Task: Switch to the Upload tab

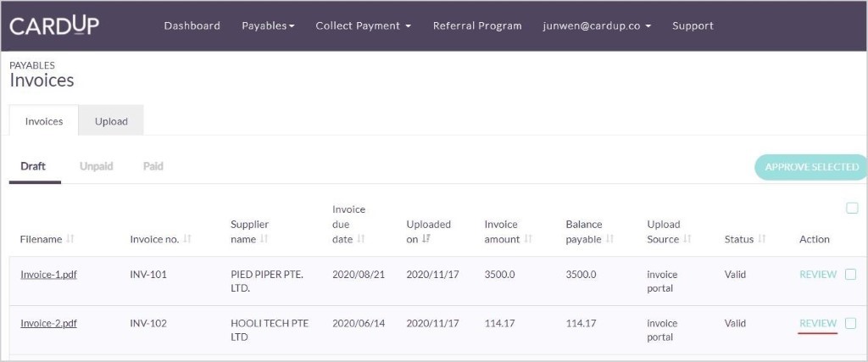Action: 111,121
